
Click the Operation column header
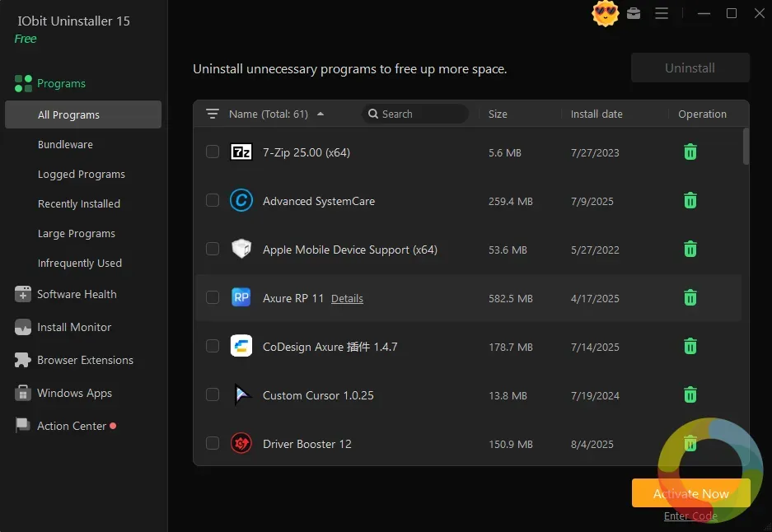(702, 114)
